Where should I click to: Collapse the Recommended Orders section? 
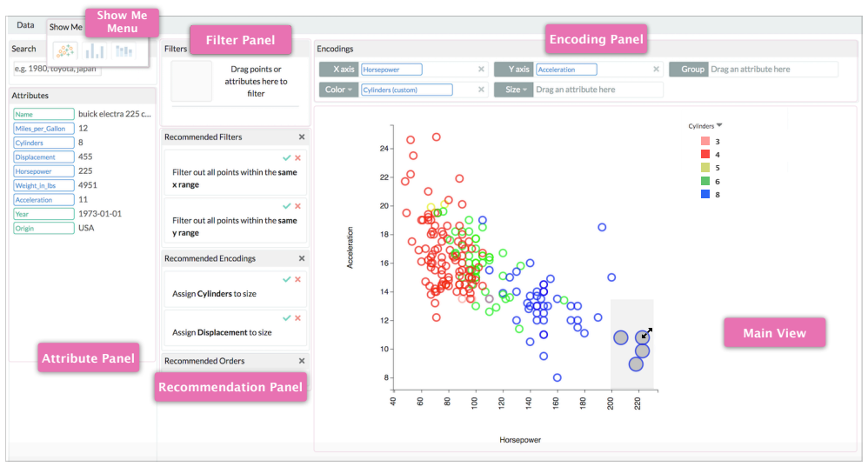point(302,361)
